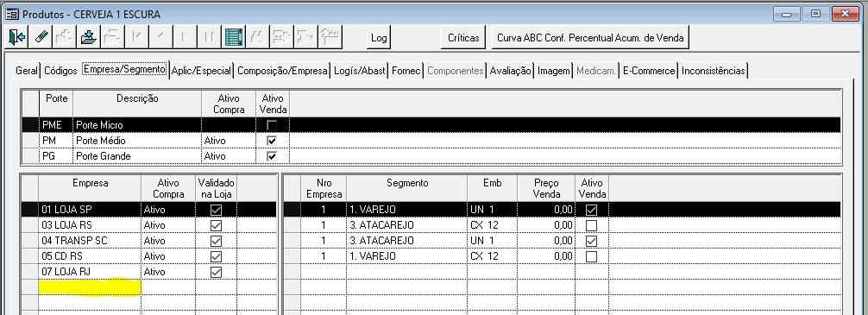Click the disabled search binoculars icon
The image size is (868, 315).
click(257, 38)
